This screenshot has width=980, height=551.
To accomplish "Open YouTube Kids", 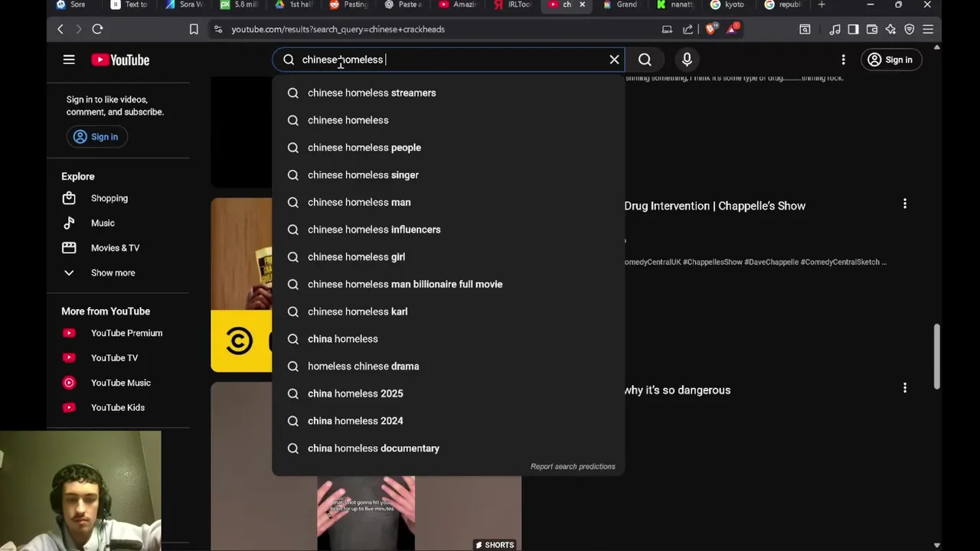I will pos(119,407).
